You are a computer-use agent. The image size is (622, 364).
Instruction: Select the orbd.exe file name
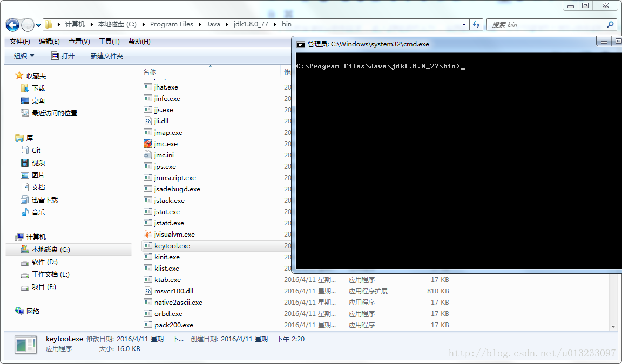[168, 313]
